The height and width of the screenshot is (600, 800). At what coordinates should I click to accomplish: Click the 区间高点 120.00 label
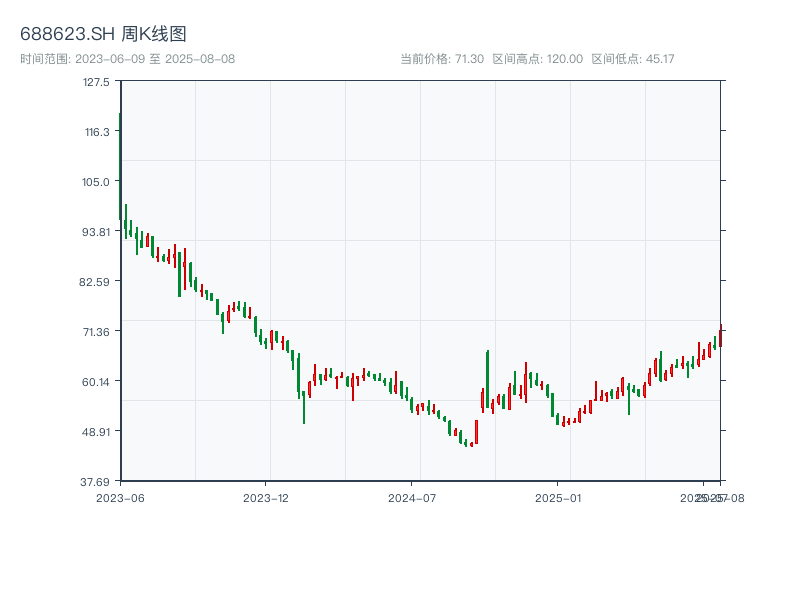tap(537, 59)
